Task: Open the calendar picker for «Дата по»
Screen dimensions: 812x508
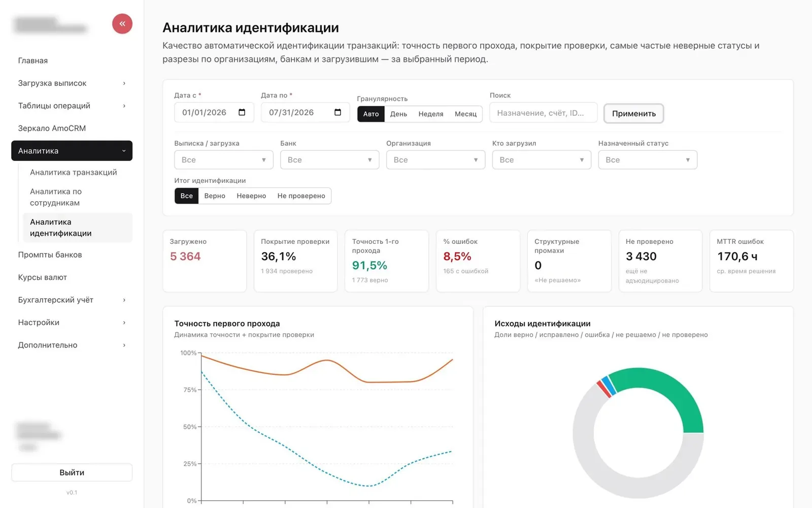Action: point(338,112)
